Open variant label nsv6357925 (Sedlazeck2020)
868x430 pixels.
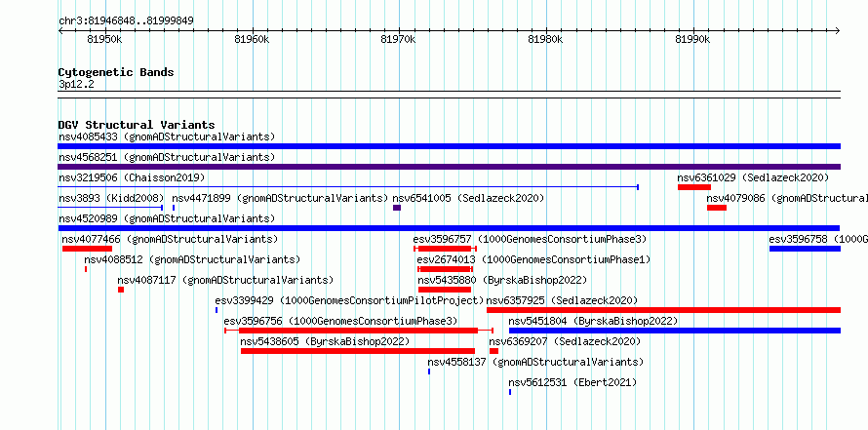coord(562,300)
